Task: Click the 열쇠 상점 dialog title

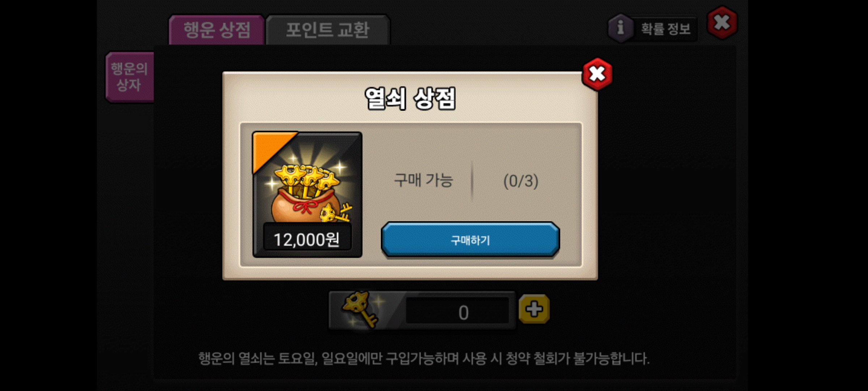Action: tap(410, 98)
